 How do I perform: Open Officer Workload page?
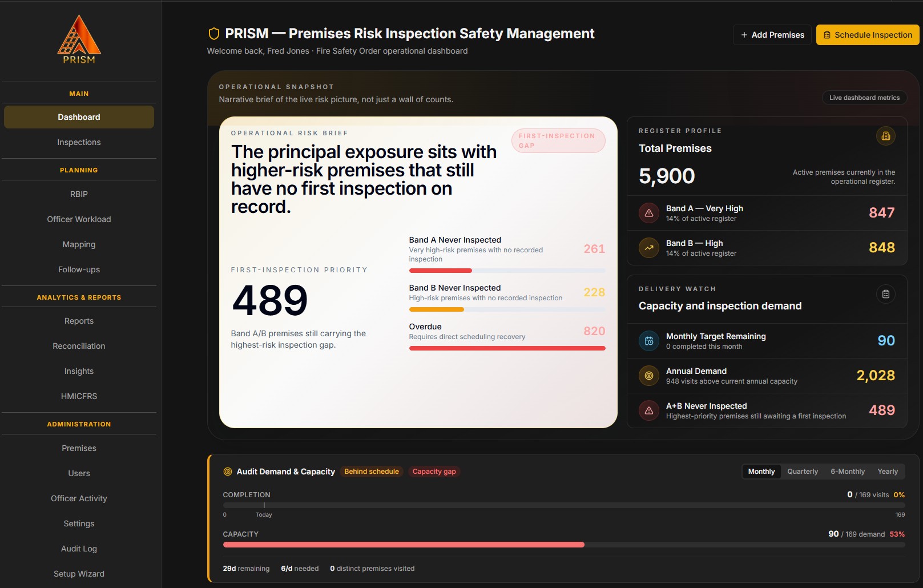coord(79,219)
